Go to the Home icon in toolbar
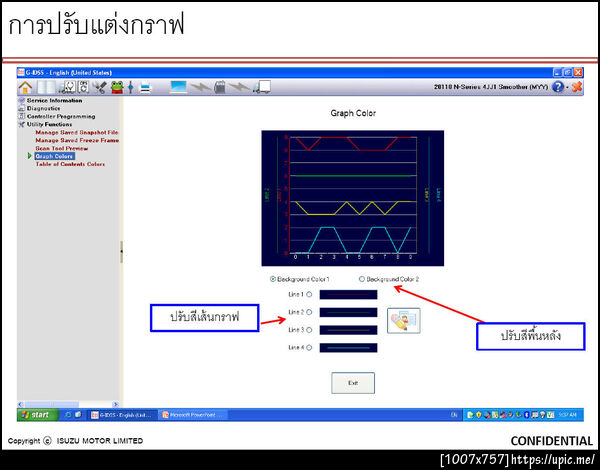 (x=25, y=88)
